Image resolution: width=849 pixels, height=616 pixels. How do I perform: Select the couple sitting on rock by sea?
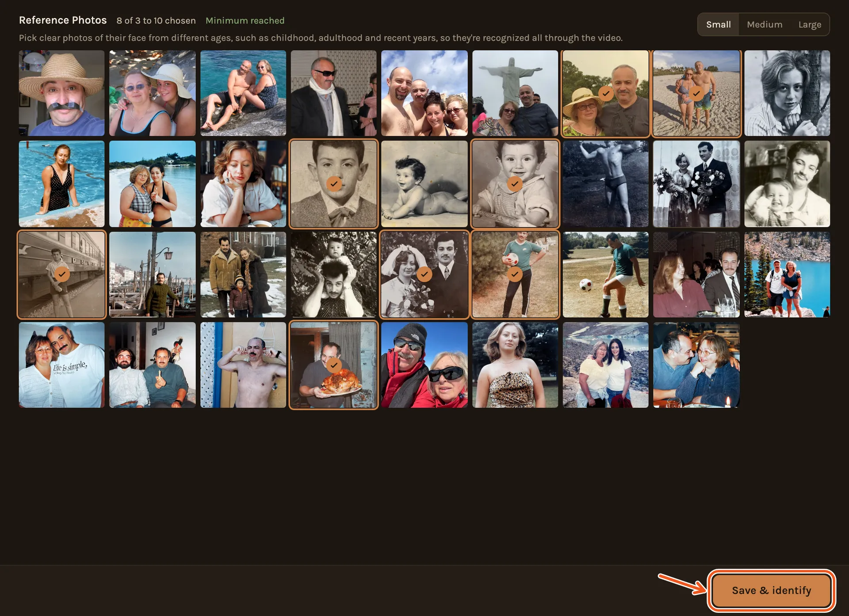point(243,93)
